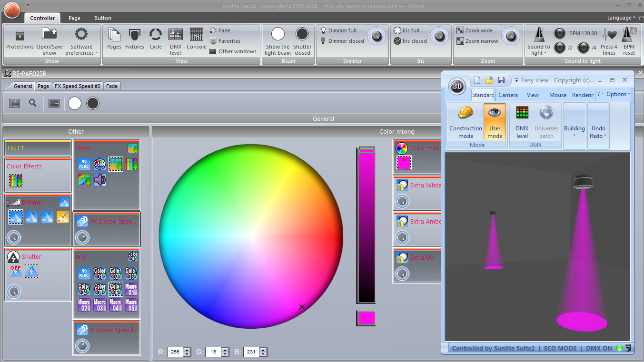Switch Easy View to Construction mode

[466, 123]
